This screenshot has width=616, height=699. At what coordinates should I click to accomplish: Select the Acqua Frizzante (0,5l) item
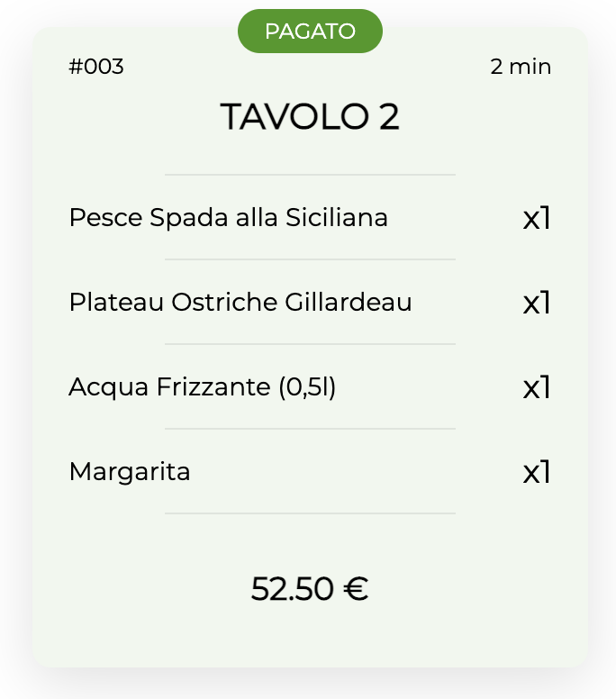point(202,387)
